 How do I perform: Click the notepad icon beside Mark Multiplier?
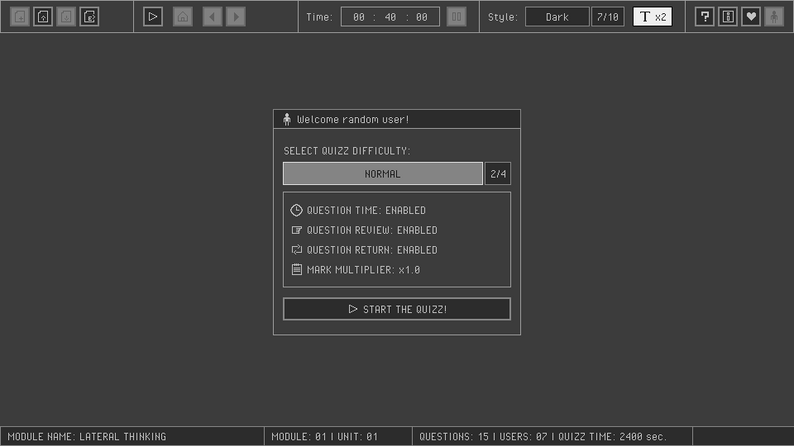[297, 269]
